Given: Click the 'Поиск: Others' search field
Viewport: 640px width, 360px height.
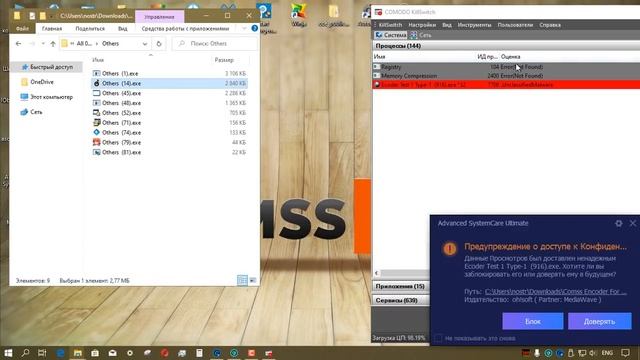Looking at the screenshot, I should pyautogui.click(x=215, y=43).
